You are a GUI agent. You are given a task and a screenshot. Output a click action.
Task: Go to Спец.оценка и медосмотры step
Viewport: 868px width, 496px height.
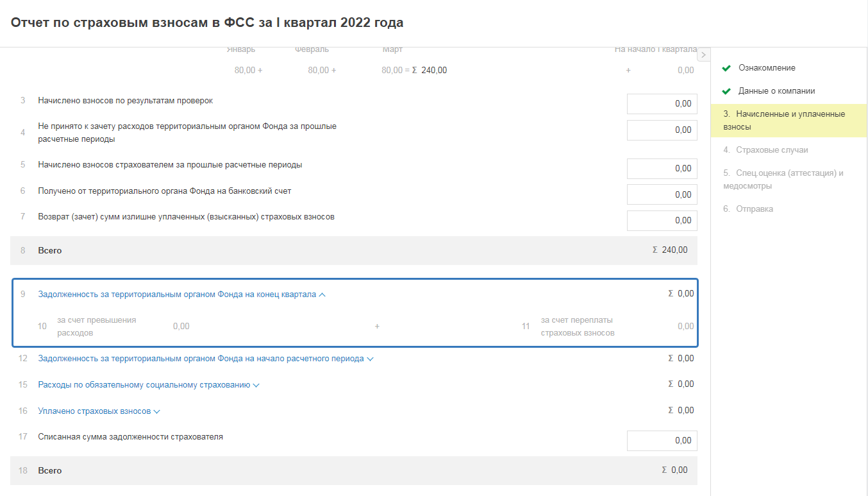(x=783, y=180)
